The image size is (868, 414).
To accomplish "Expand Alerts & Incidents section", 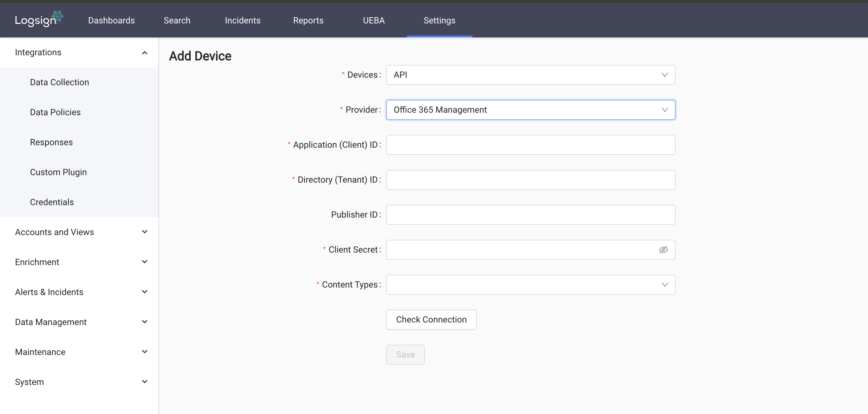I will point(145,292).
